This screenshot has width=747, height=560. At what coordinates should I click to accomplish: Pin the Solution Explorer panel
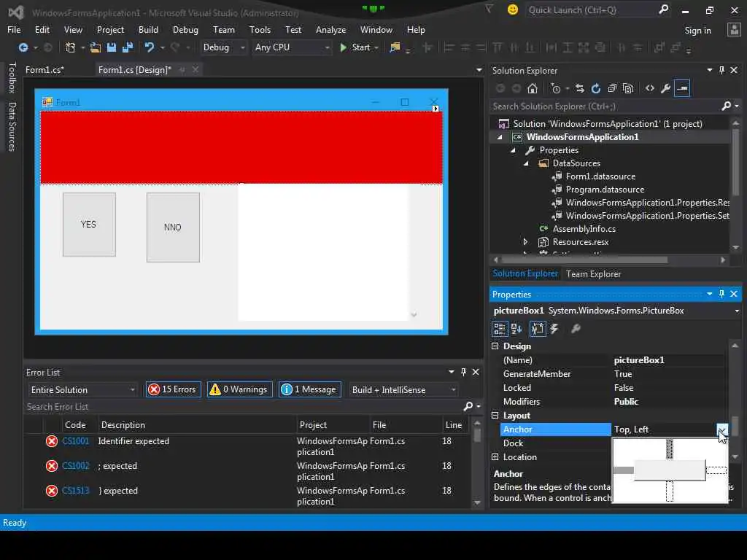tap(721, 70)
